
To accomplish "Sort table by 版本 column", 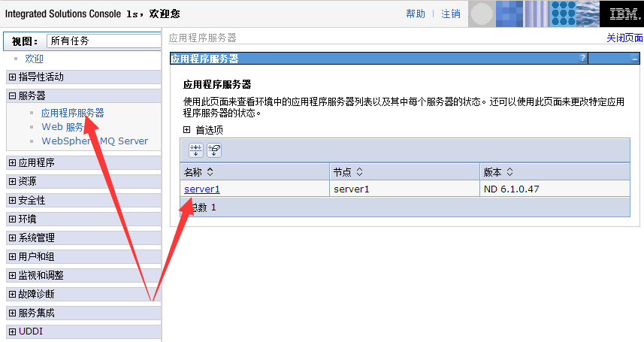I will tap(509, 172).
